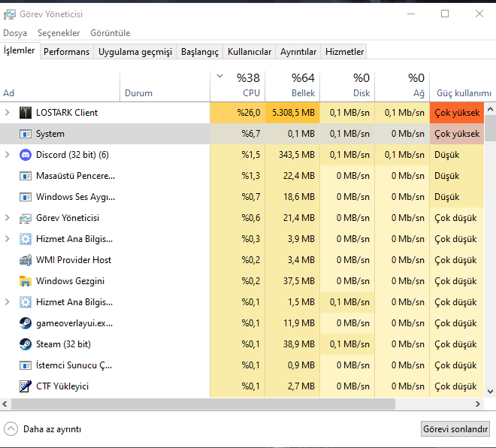Expand the Görev Yöneticisi process group

8,218
